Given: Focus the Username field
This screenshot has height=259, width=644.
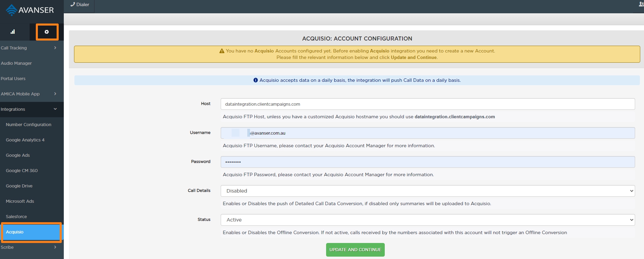Looking at the screenshot, I should 428,133.
